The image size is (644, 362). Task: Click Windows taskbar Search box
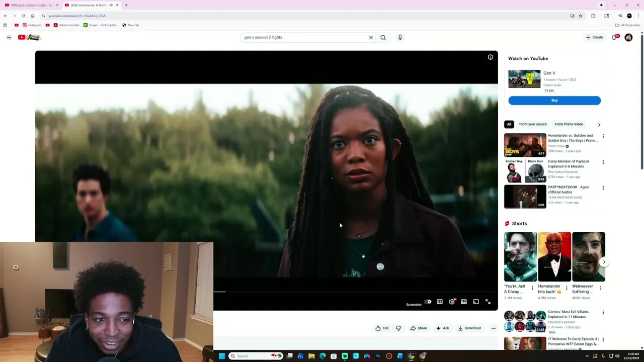[256, 356]
